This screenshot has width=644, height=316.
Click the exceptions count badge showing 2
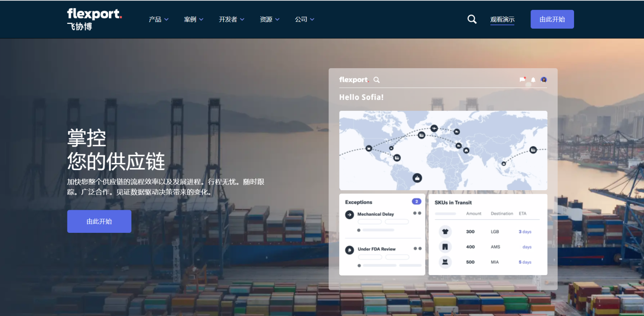[416, 201]
